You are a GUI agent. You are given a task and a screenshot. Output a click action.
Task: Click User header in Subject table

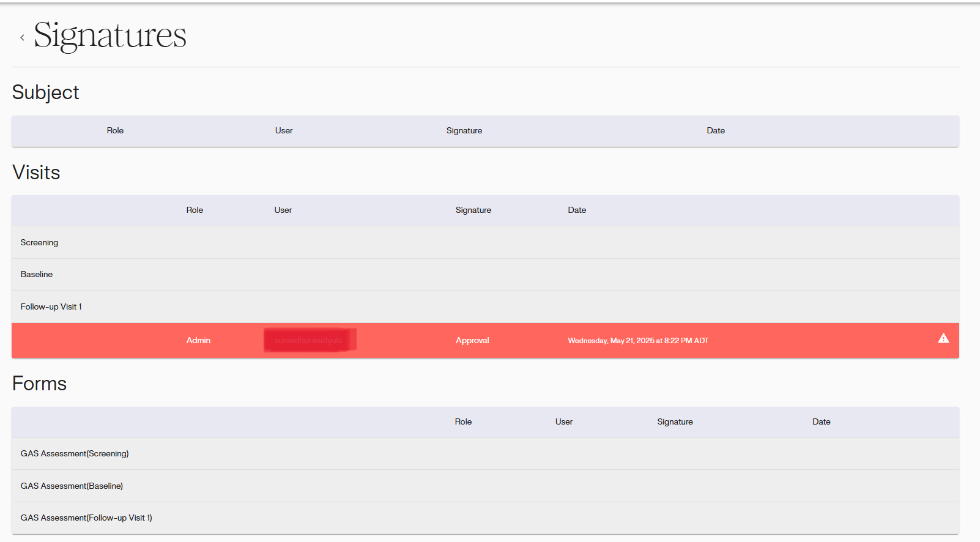284,131
